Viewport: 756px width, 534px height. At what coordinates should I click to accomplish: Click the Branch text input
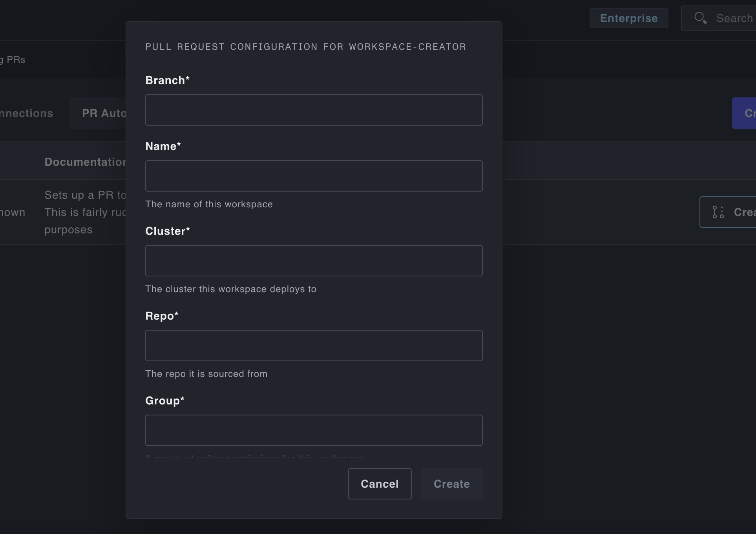(x=314, y=110)
